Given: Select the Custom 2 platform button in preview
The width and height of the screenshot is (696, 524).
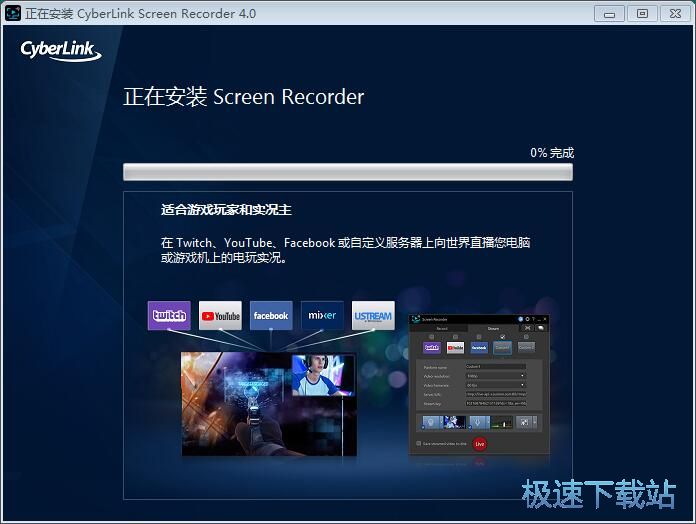Looking at the screenshot, I should [526, 347].
